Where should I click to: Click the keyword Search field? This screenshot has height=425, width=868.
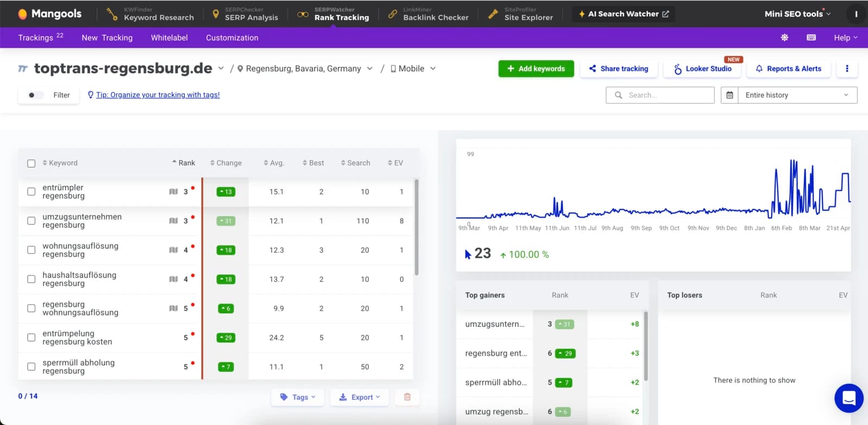coord(660,95)
